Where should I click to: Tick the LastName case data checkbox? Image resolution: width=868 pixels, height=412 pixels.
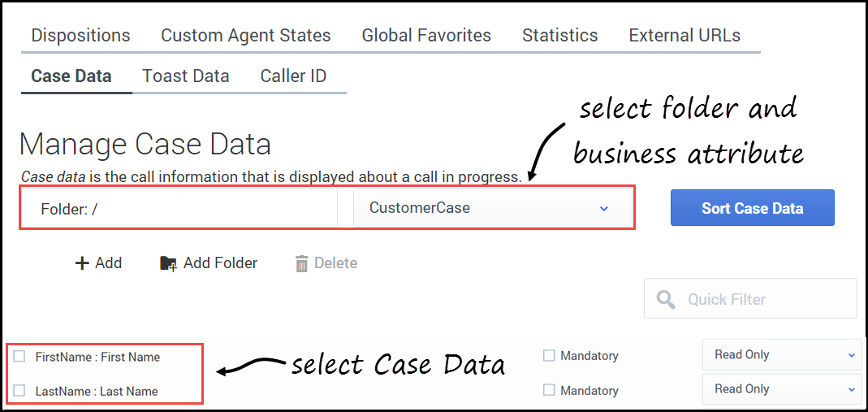coord(19,390)
